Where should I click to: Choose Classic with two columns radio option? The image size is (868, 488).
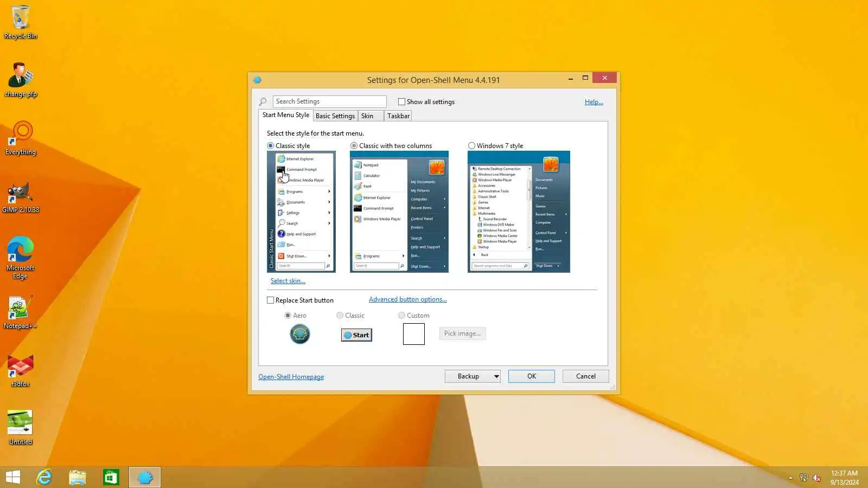pyautogui.click(x=354, y=145)
